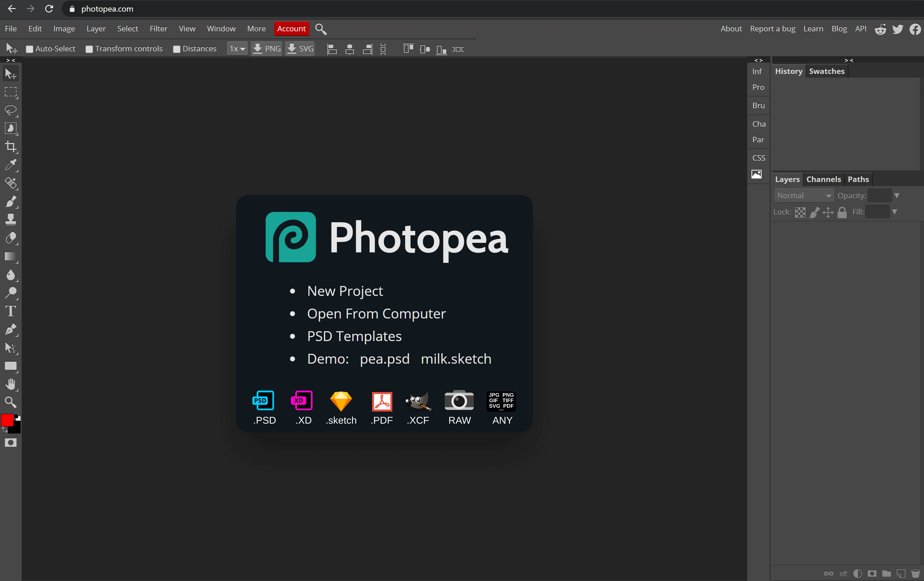Enable the Auto-Select checkbox

[x=30, y=49]
